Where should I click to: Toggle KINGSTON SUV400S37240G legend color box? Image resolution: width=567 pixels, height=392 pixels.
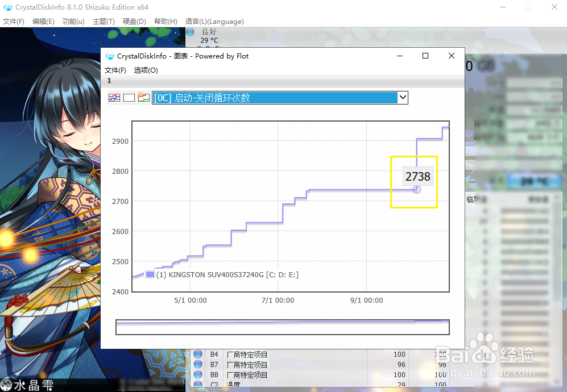[150, 274]
